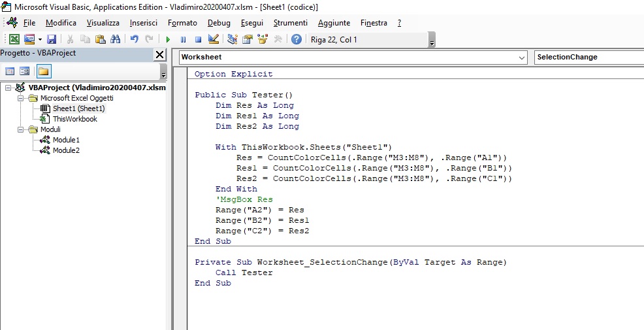Collapse the VBAProject root node
The width and height of the screenshot is (644, 330).
8,88
